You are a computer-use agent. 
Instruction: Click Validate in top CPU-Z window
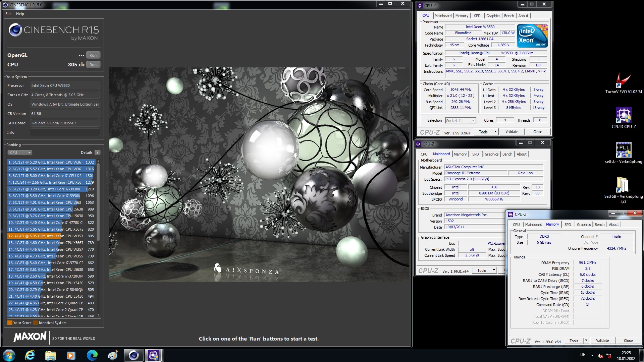click(512, 132)
